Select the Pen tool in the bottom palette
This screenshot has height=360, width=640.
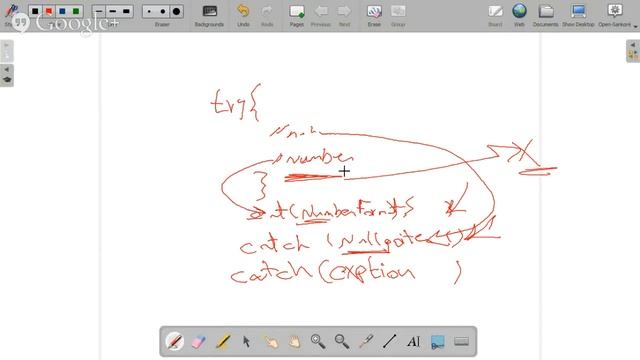point(175,341)
